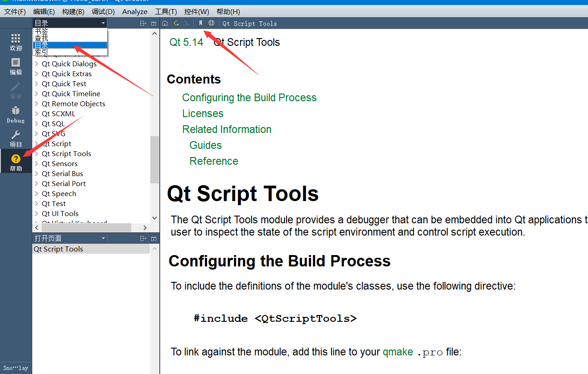
Task: Choose 书签 in the dropdown list
Action: [x=70, y=31]
